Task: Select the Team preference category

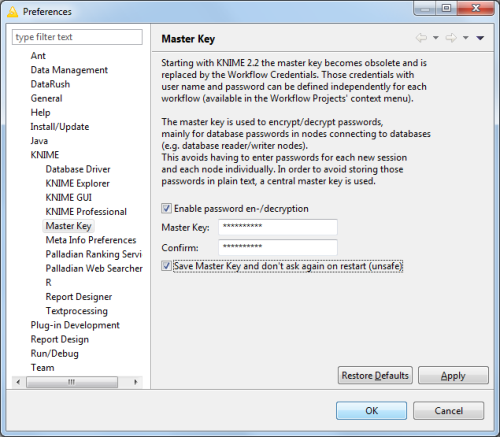Action: [x=42, y=368]
